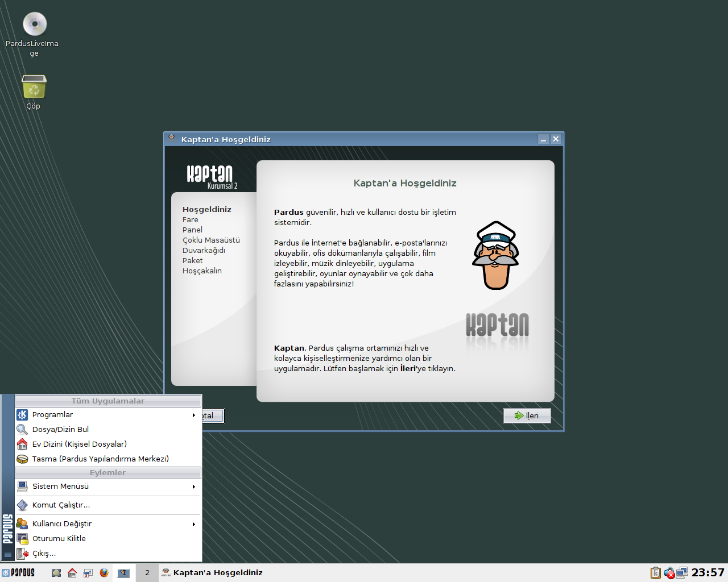
Task: Expand the Programlar submenu arrow
Action: point(194,415)
